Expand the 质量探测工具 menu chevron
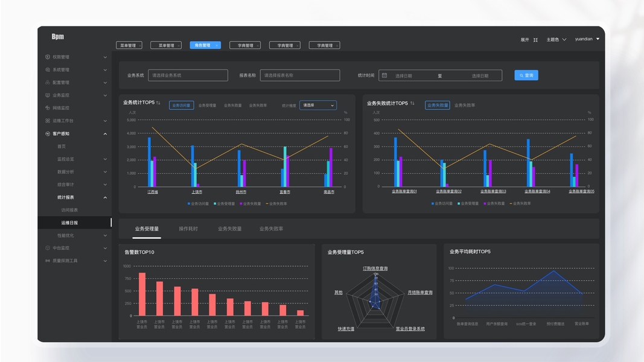644x362 pixels. click(105, 261)
